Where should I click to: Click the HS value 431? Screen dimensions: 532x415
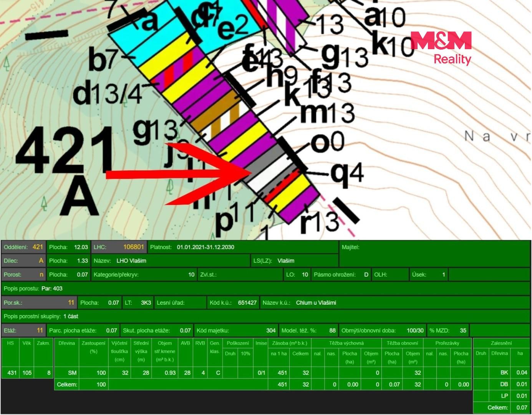click(x=12, y=373)
